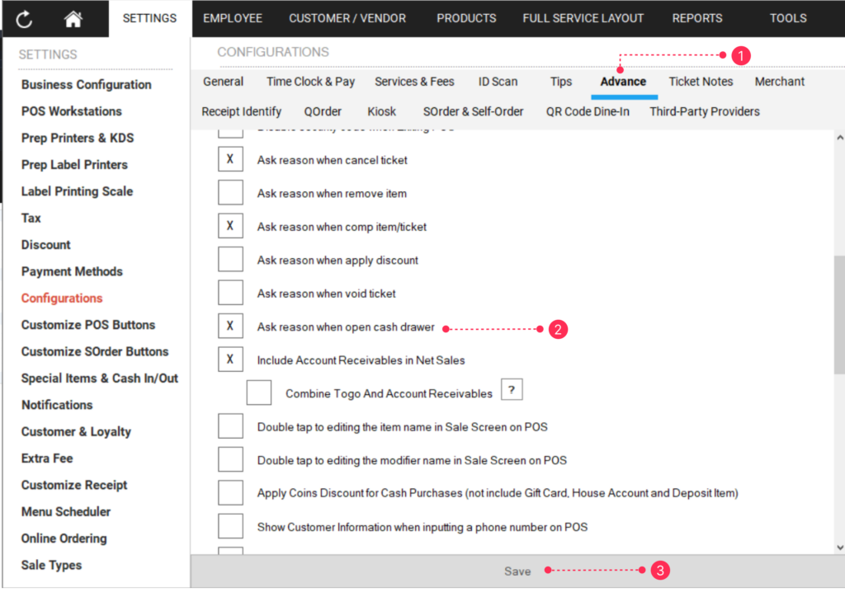Screen dimensions: 845x616
Task: Open Prep Label Printers settings
Action: tap(74, 165)
